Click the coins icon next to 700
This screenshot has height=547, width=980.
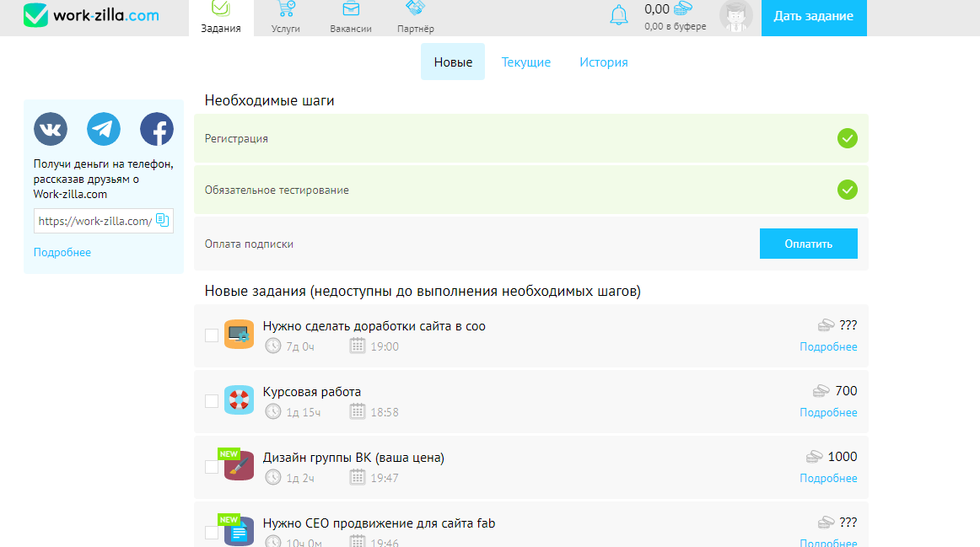point(821,391)
